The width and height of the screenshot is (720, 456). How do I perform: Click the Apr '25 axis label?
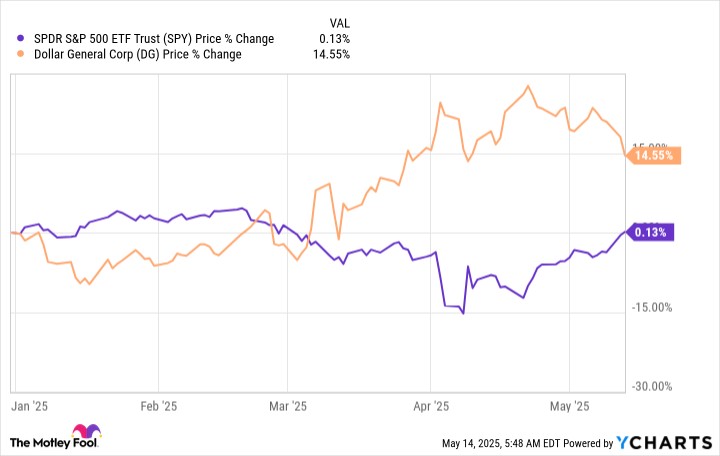point(430,409)
